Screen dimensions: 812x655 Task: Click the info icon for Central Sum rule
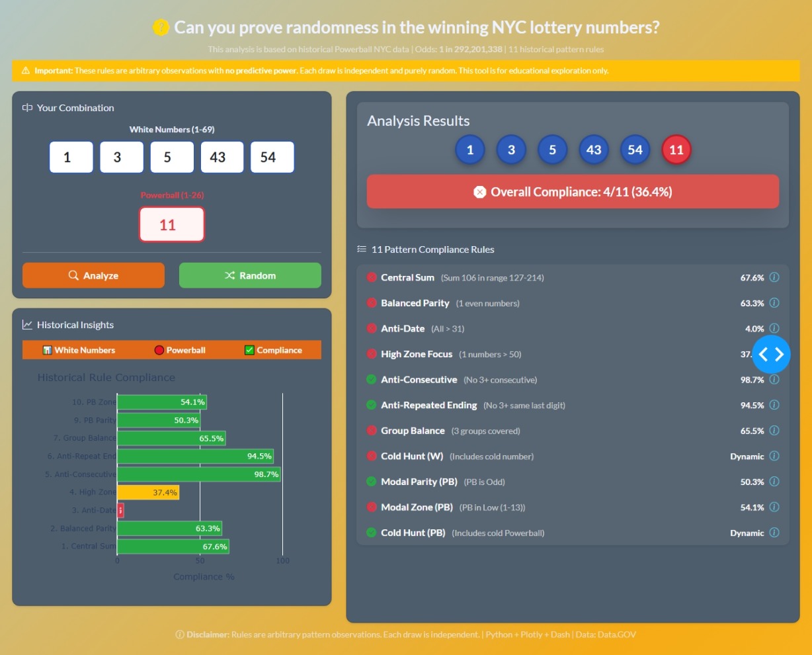click(774, 277)
